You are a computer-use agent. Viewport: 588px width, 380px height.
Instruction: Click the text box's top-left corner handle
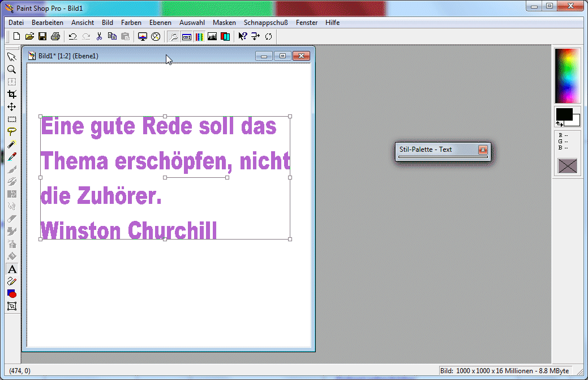click(41, 117)
